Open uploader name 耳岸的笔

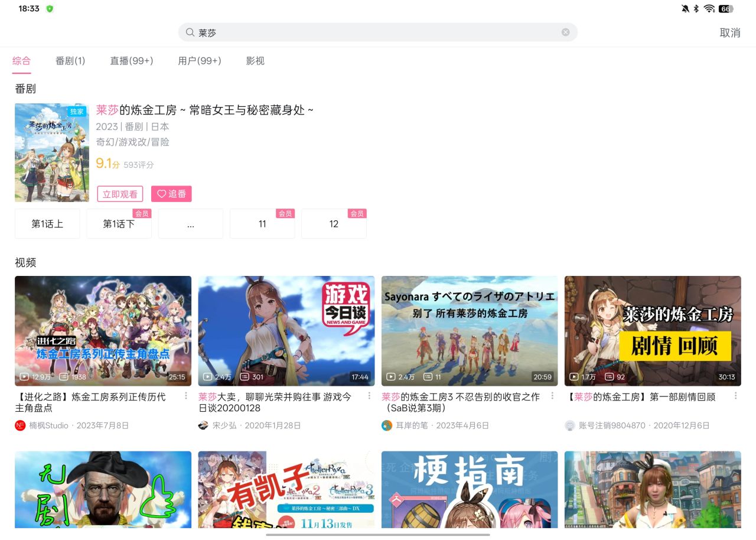coord(412,425)
